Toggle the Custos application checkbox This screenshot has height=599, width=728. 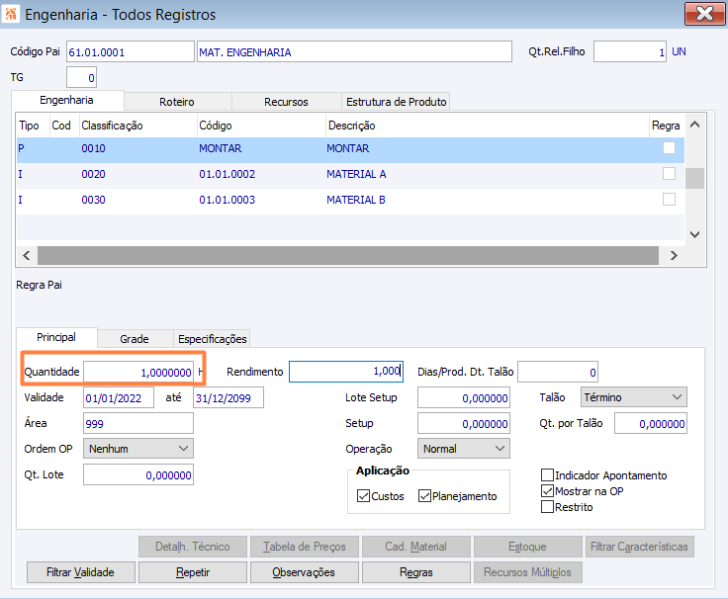(363, 496)
